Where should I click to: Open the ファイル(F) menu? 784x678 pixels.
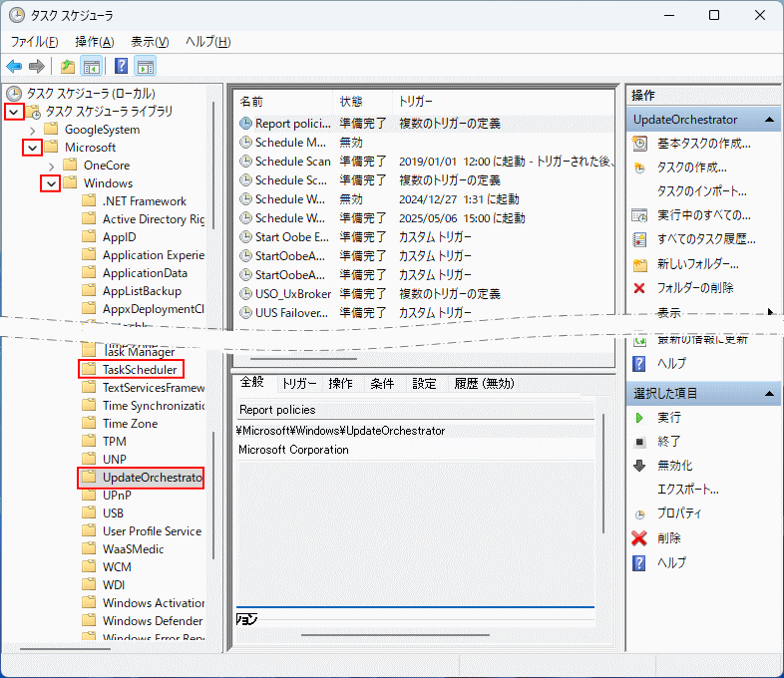[x=35, y=42]
